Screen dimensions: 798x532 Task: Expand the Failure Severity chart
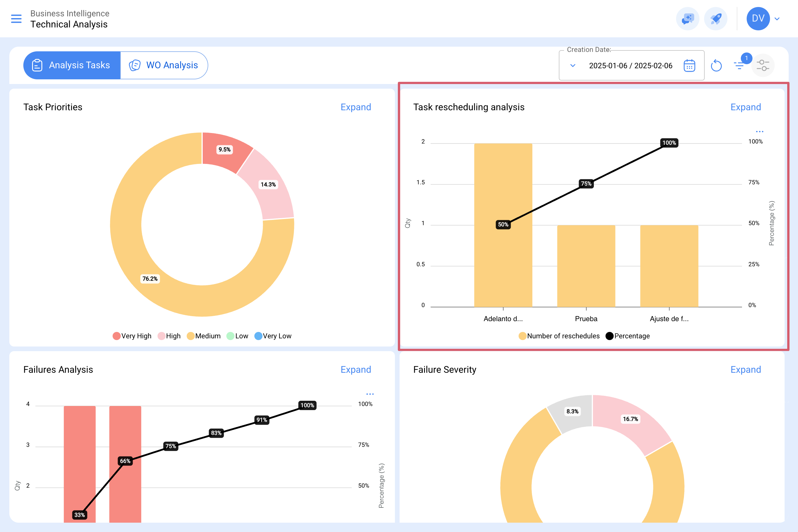pos(745,370)
